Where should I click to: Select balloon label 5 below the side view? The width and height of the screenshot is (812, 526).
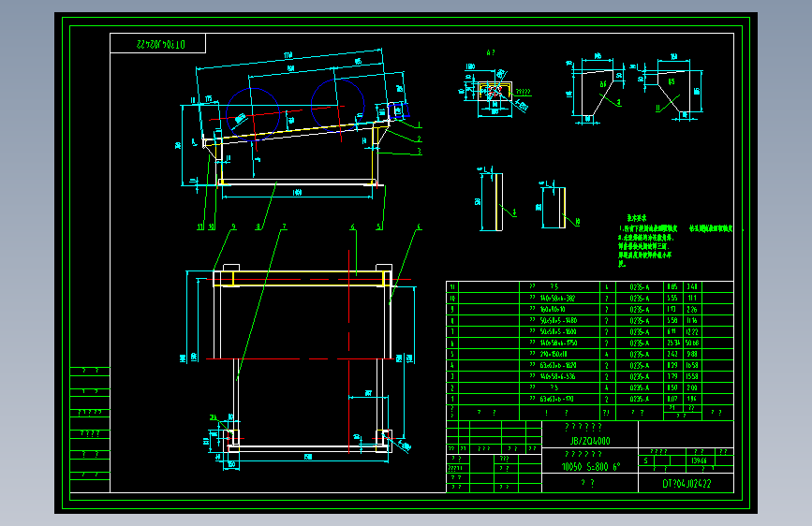tap(378, 226)
